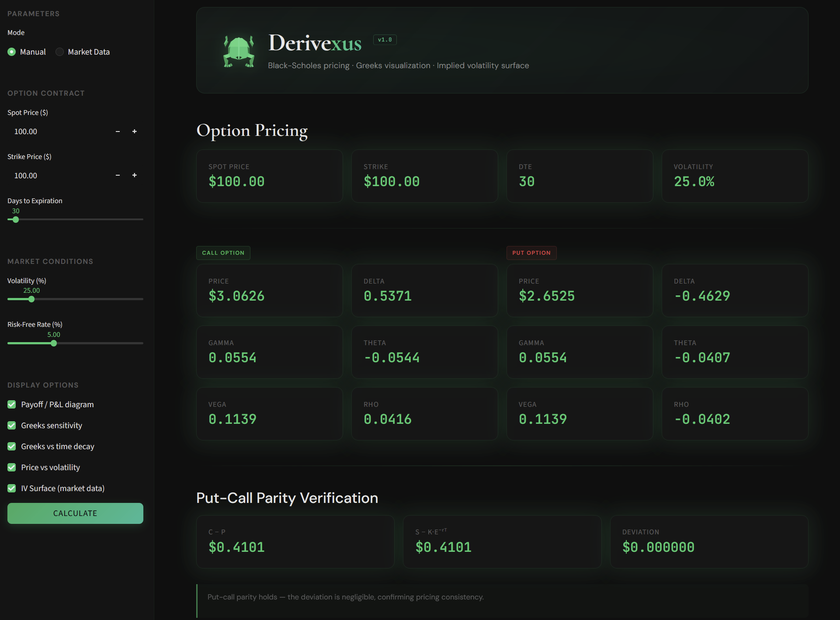Focus the Strike Price input field

[59, 175]
